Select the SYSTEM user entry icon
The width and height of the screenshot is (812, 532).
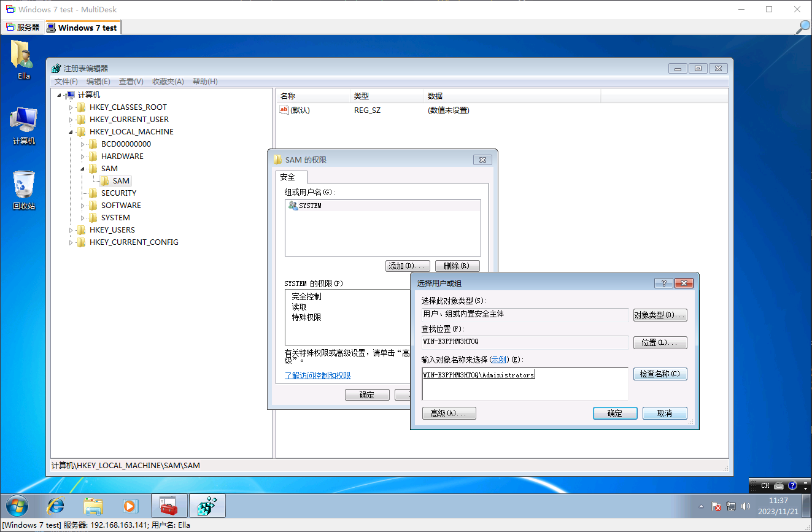[x=293, y=206]
